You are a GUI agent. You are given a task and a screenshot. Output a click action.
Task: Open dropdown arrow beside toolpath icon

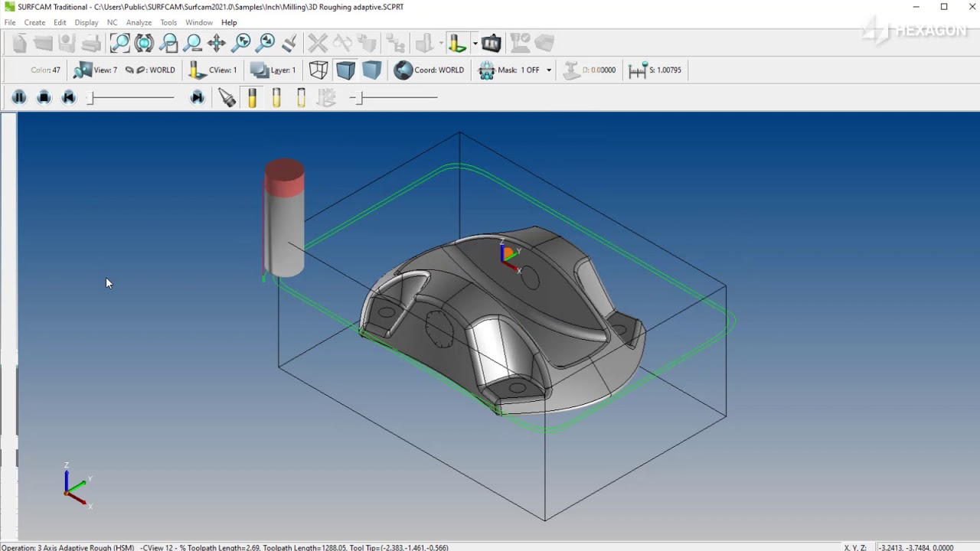click(x=475, y=44)
